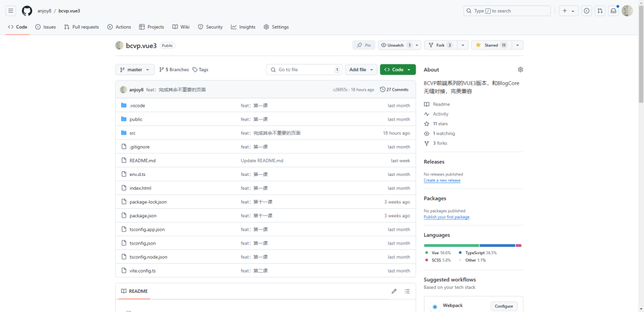Expand the create new plus dropdown
Screen dimensions: 644x312
pyautogui.click(x=568, y=11)
